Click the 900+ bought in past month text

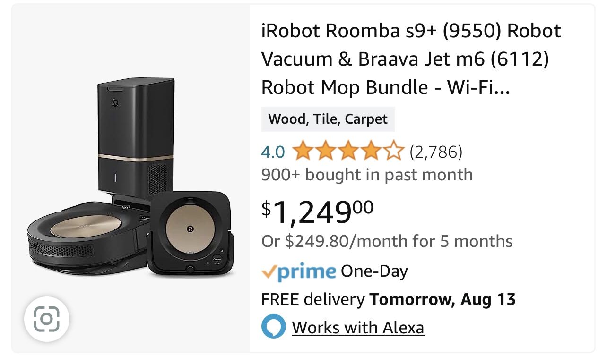tap(367, 175)
